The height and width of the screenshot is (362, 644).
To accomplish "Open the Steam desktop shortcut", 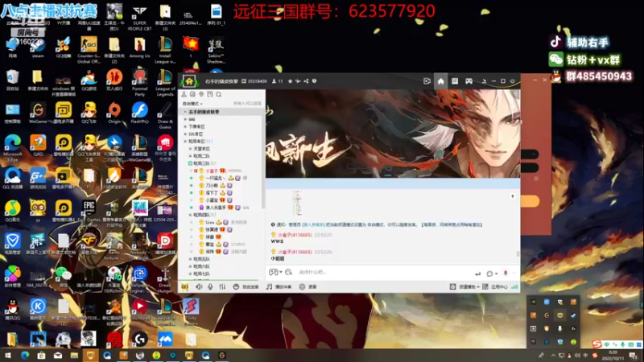I will click(x=38, y=47).
